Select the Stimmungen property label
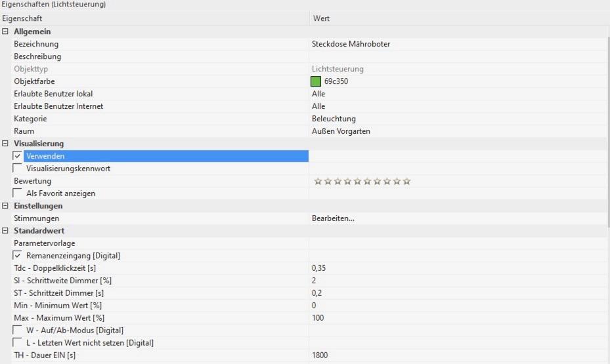Screen dimensions: 610x364 [37, 218]
